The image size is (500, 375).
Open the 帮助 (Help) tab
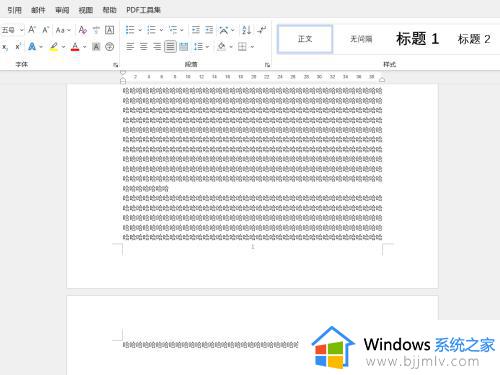pyautogui.click(x=109, y=10)
